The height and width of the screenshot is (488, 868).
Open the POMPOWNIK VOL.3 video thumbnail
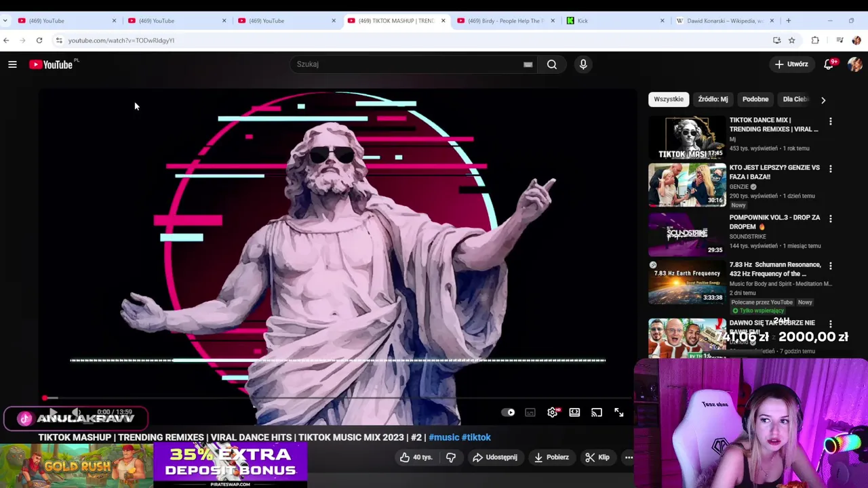click(687, 235)
